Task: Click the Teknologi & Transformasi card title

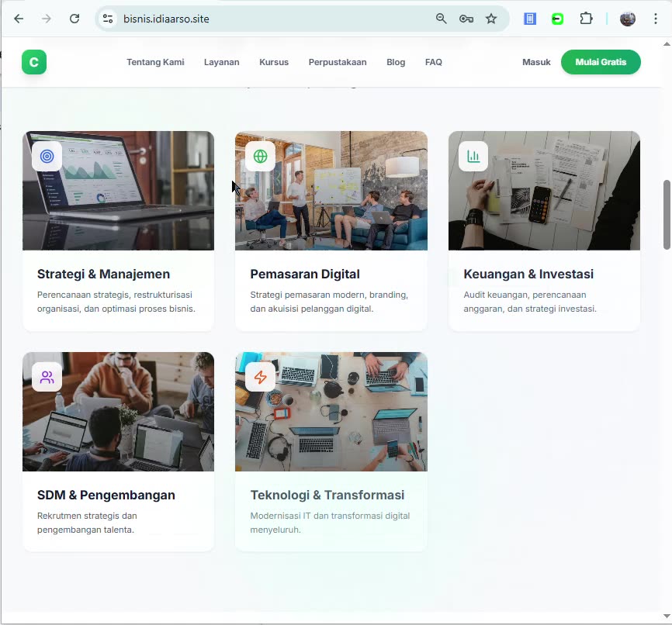Action: 327,495
